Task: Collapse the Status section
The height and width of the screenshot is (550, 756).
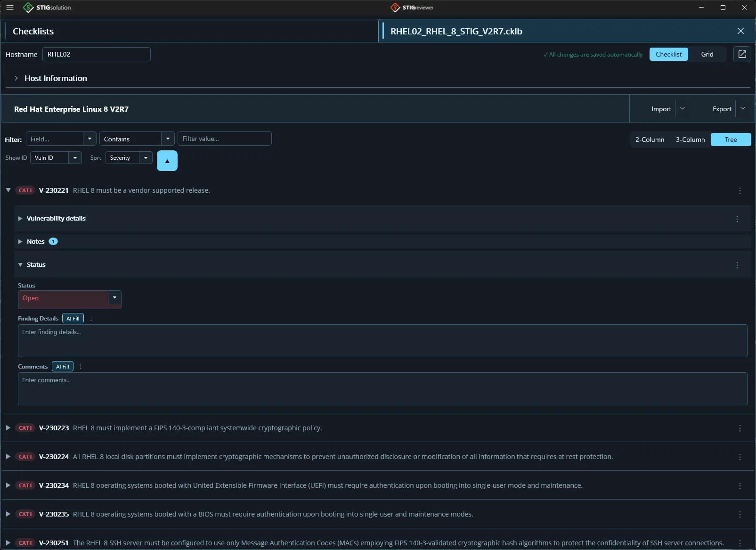Action: (x=20, y=265)
